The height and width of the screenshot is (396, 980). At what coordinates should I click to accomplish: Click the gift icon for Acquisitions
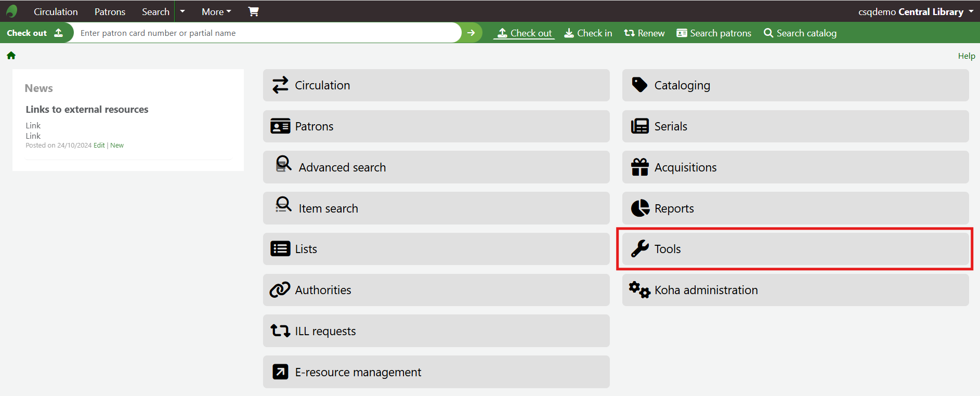pyautogui.click(x=640, y=167)
